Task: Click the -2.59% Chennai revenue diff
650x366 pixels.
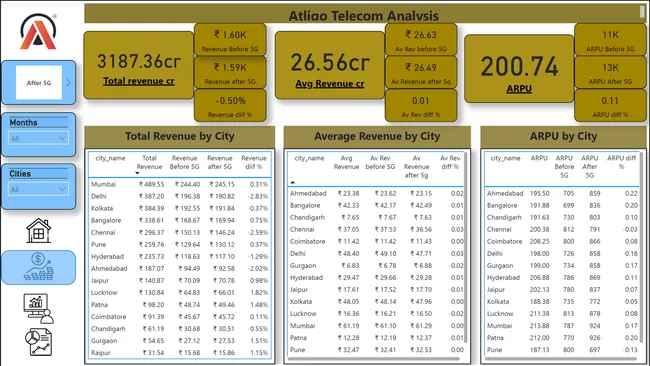Action: [258, 233]
